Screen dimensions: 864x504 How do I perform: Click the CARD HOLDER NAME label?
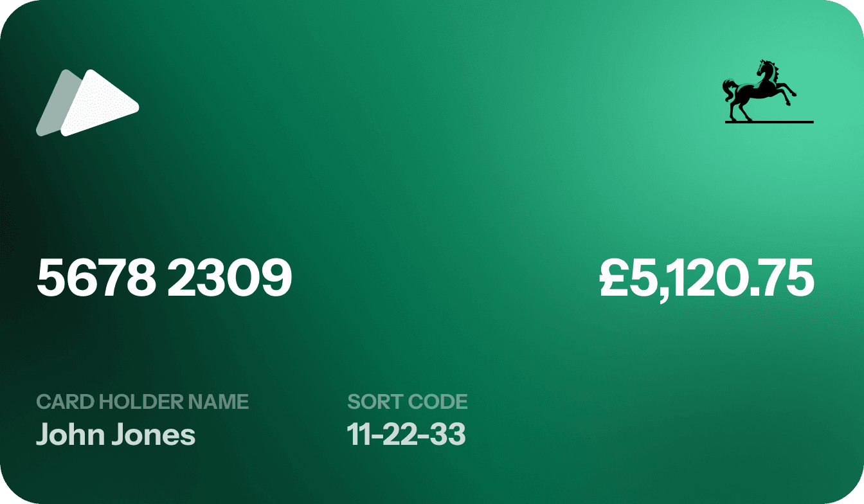pyautogui.click(x=142, y=402)
